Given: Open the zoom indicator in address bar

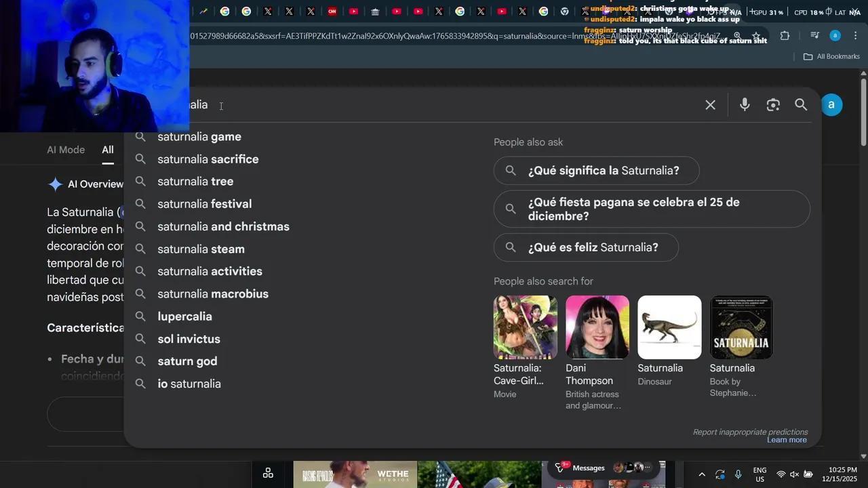Looking at the screenshot, I should (737, 36).
